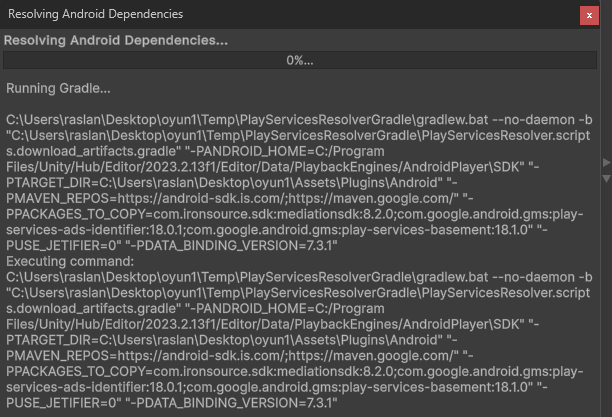Click the 'Running Gradle...' status text
Viewport: 612px width, 417px height.
pos(58,88)
